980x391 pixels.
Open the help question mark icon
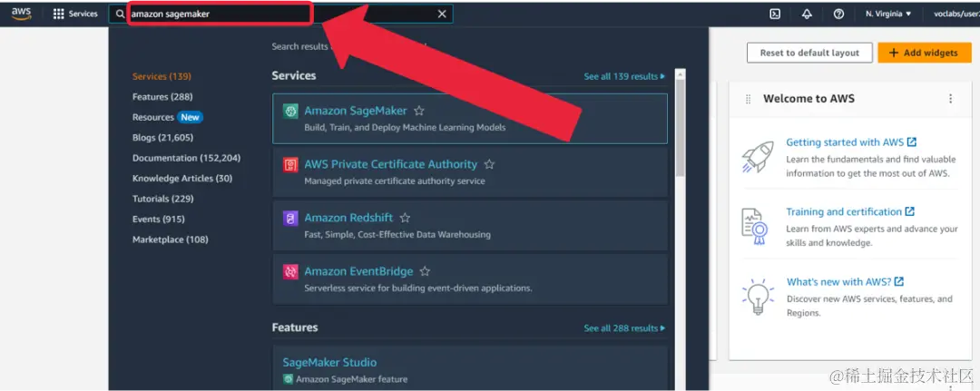(x=838, y=14)
